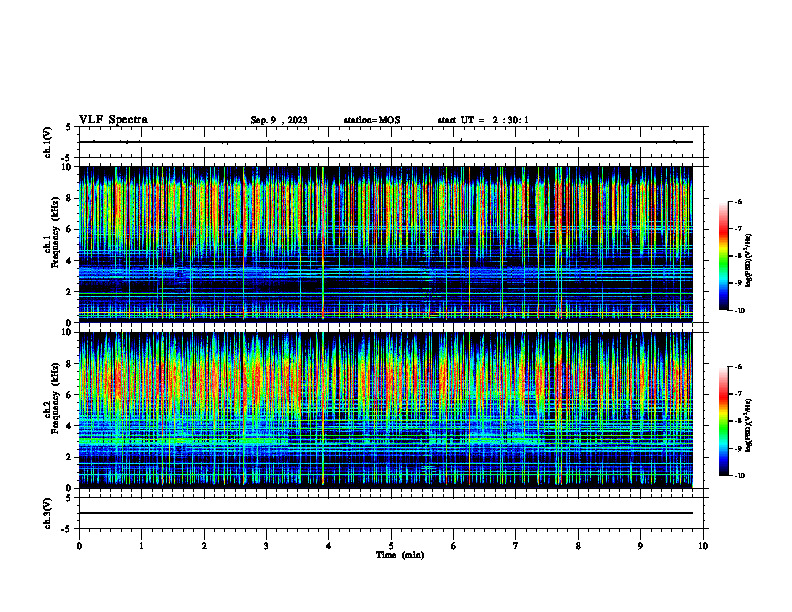The image size is (792, 612).
Task: Click the "4" tick label on the time axis
Action: click(329, 546)
